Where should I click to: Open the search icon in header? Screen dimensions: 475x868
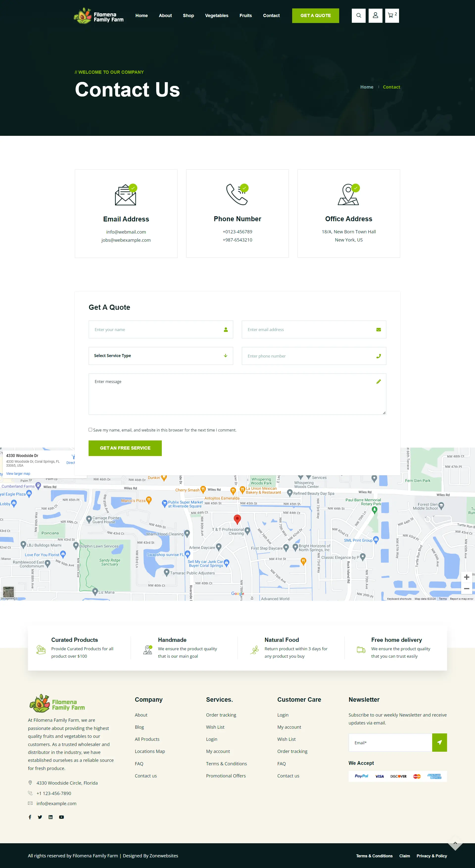[358, 16]
